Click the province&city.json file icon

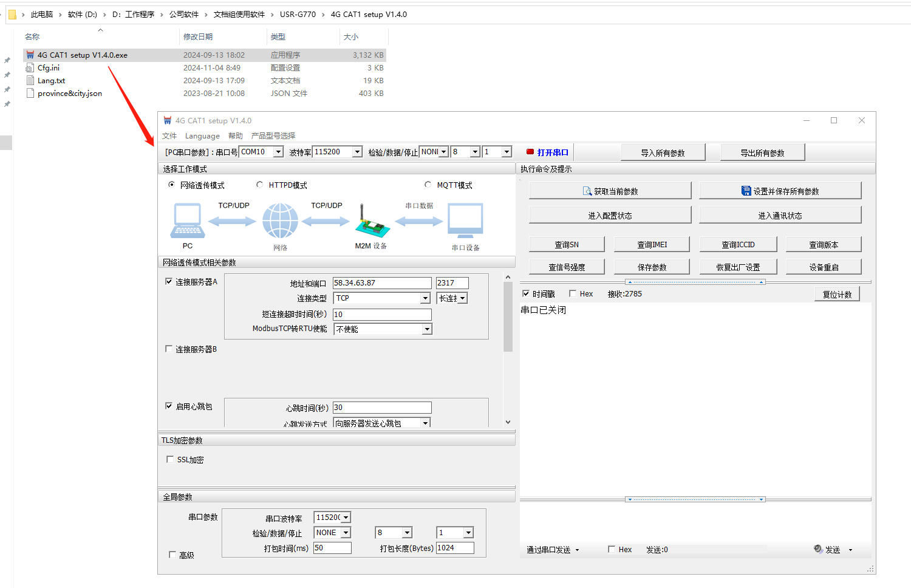click(30, 94)
